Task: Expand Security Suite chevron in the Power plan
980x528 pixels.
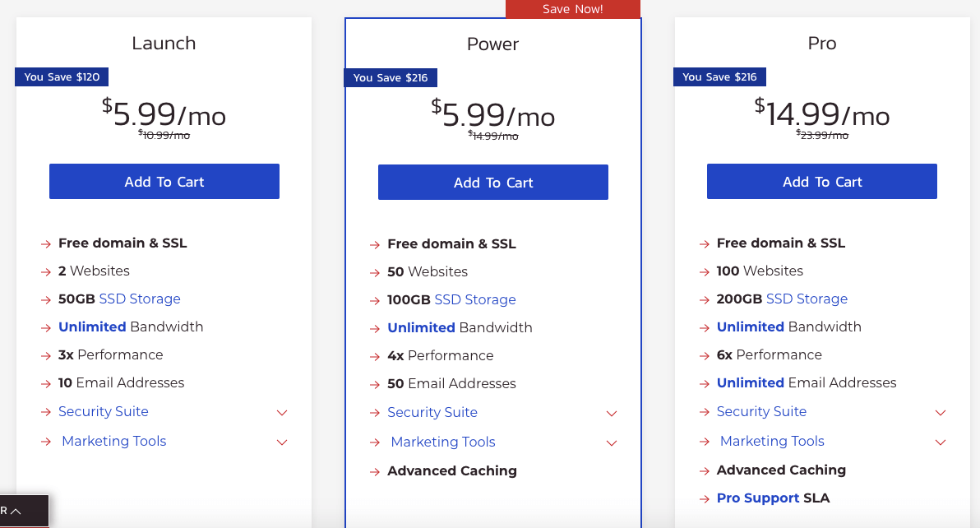Action: click(x=611, y=413)
